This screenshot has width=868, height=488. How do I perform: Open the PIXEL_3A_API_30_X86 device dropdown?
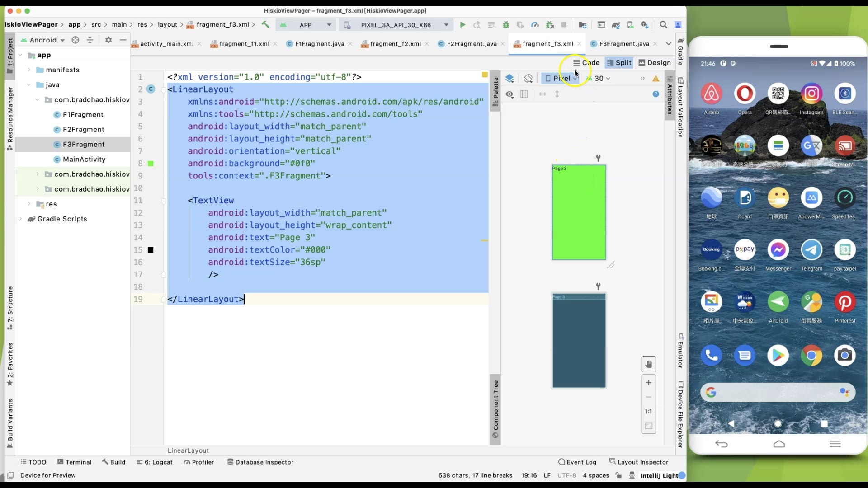(x=396, y=25)
